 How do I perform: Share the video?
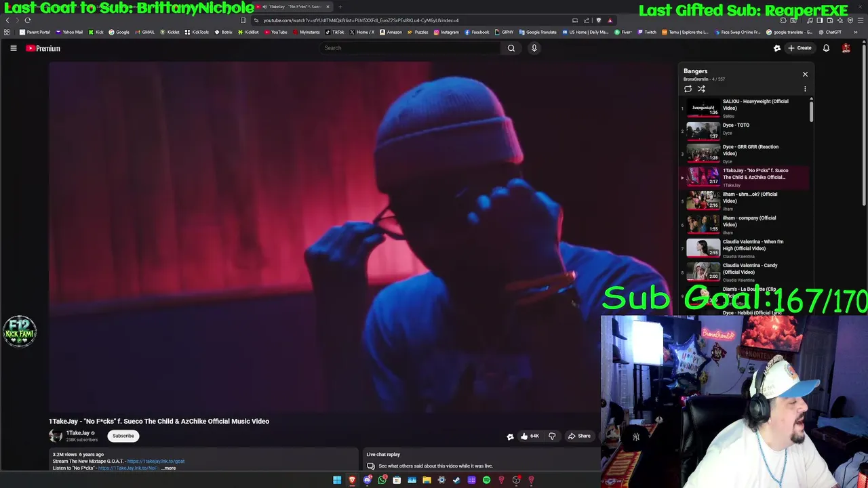point(579,436)
